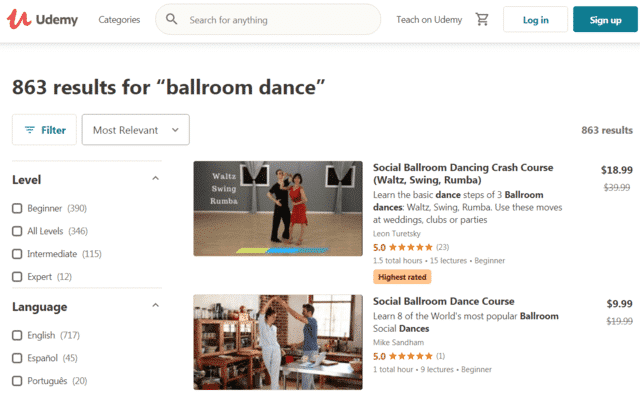Click the Highest rated badge

click(402, 277)
